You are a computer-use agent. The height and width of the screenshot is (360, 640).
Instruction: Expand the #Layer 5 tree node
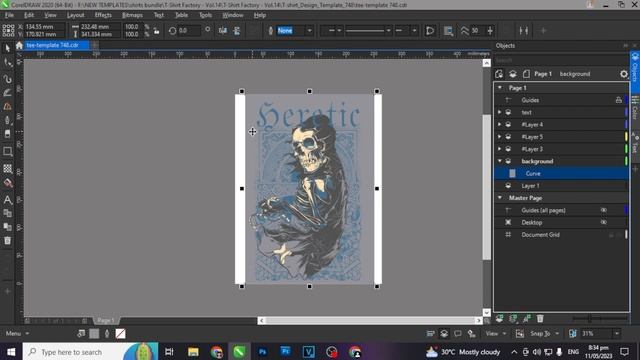[x=500, y=137]
